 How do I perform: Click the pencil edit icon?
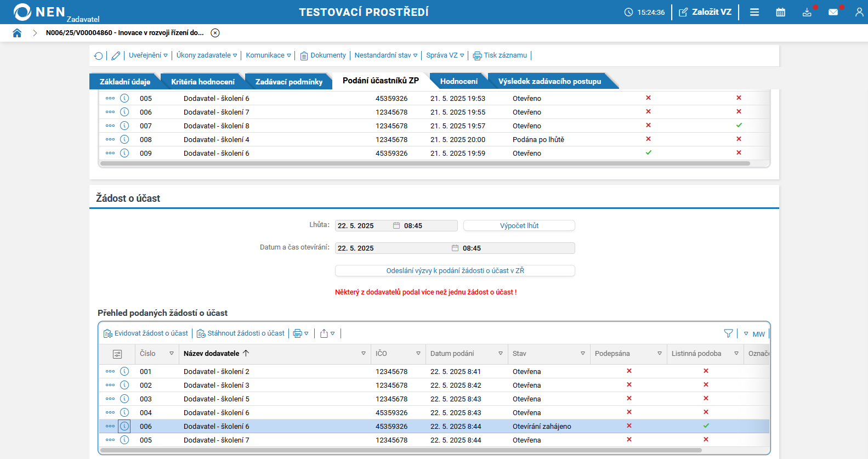pos(116,56)
